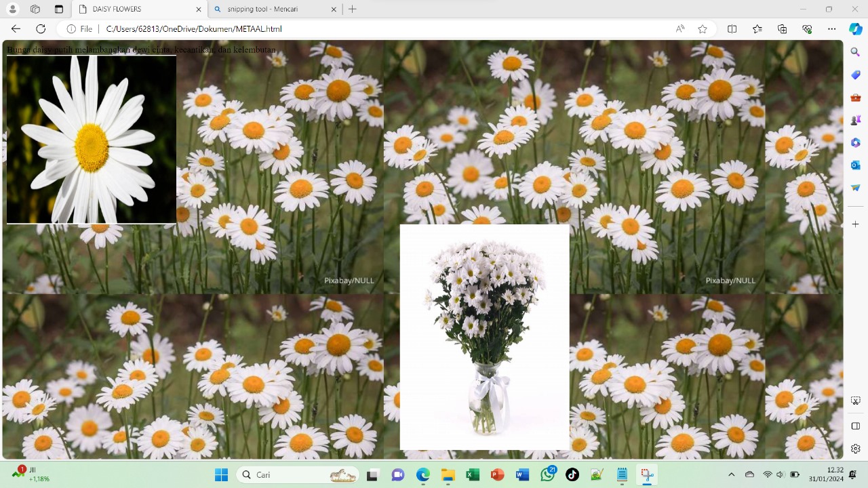This screenshot has width=868, height=488.
Task: Open Microsoft Edge from taskbar
Action: coord(423,475)
